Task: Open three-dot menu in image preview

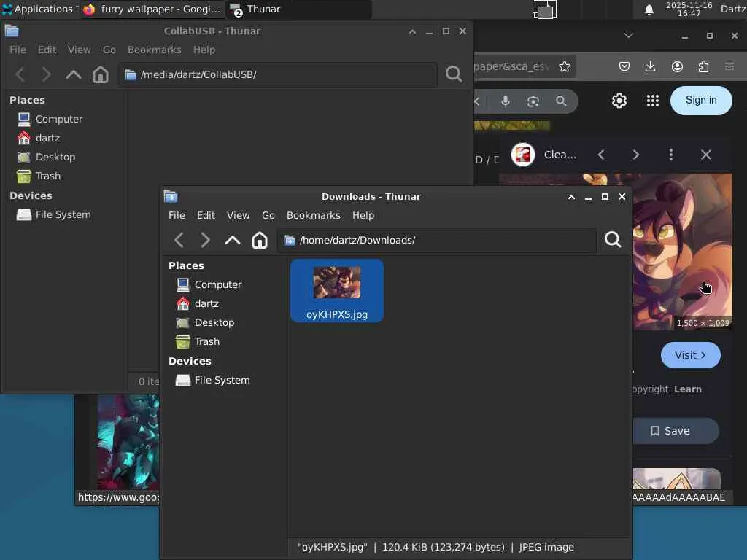Action: (x=671, y=155)
